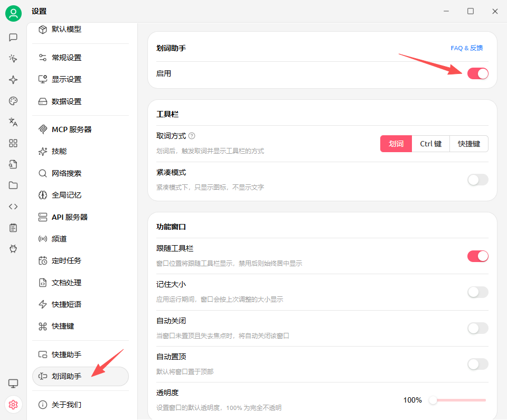Open the knowledge base document-search icon
This screenshot has width=507, height=420.
pos(13,164)
